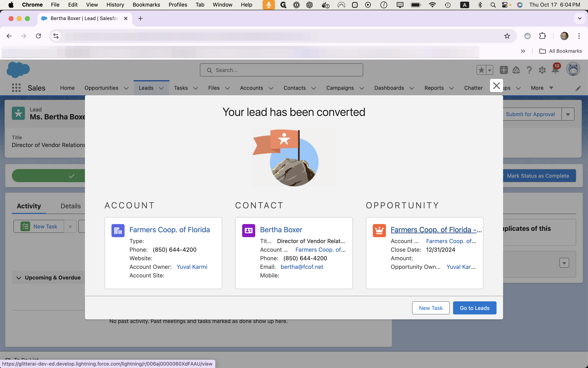Click Submit for Approval button
Image resolution: width=588 pixels, height=368 pixels.
530,114
